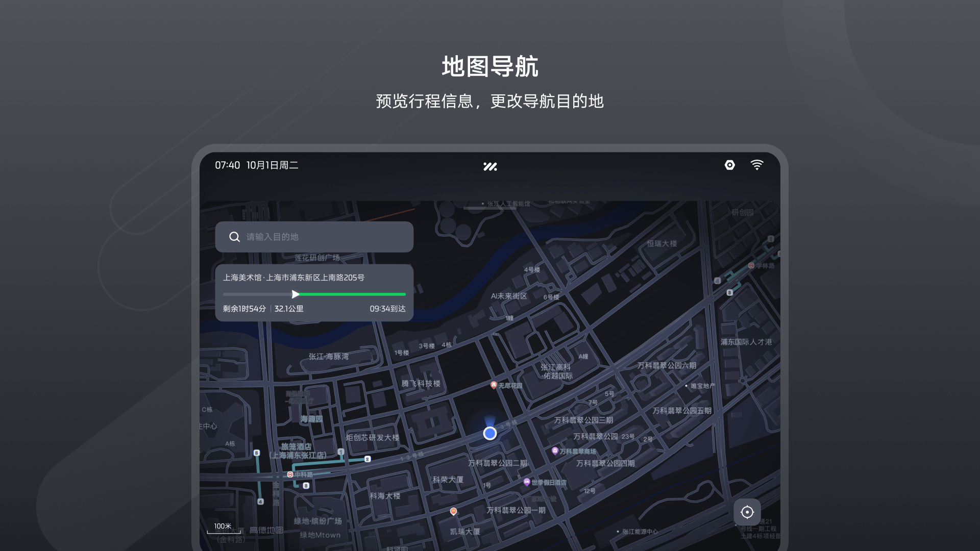This screenshot has height=551, width=980.
Task: Click the 张江能源中心 map label
Action: click(x=640, y=532)
